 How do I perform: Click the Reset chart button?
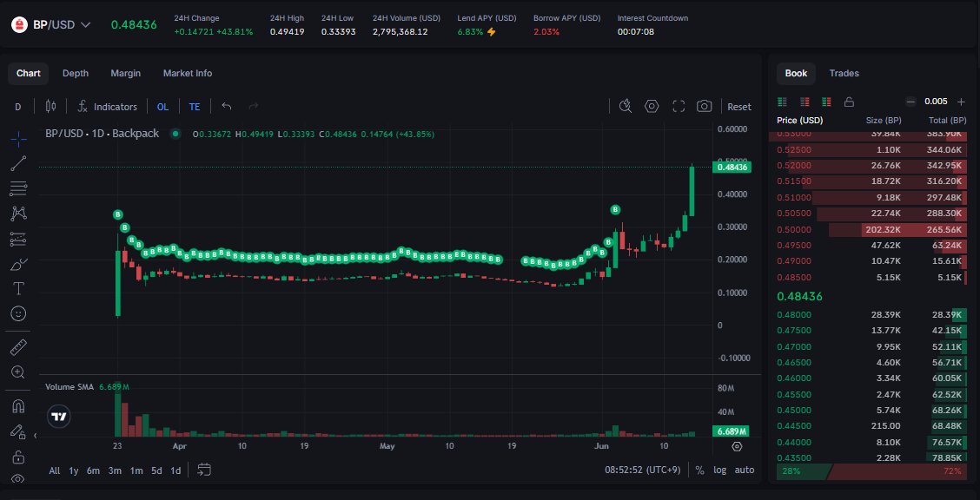pyautogui.click(x=739, y=107)
